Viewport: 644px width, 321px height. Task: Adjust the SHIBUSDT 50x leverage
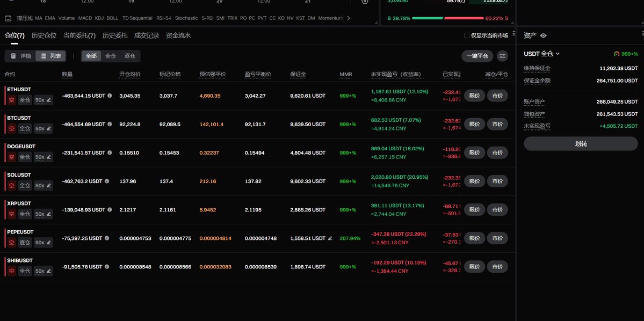click(x=43, y=271)
